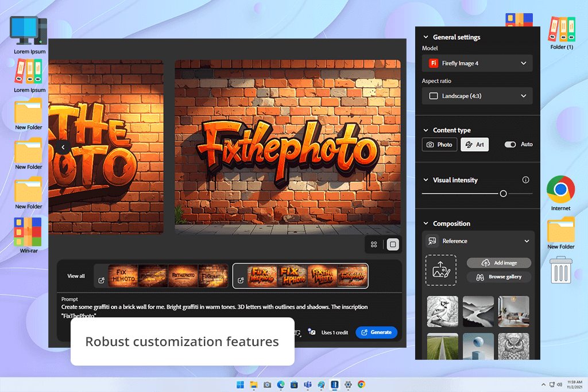Click View all generations
Image resolution: width=588 pixels, height=392 pixels.
point(76,276)
